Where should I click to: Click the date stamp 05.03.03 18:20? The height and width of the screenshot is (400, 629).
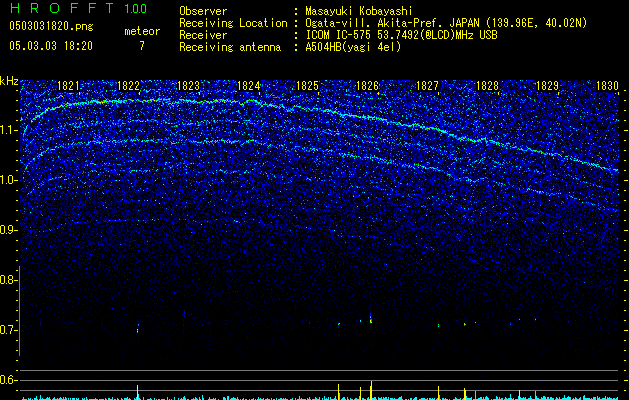tap(51, 46)
